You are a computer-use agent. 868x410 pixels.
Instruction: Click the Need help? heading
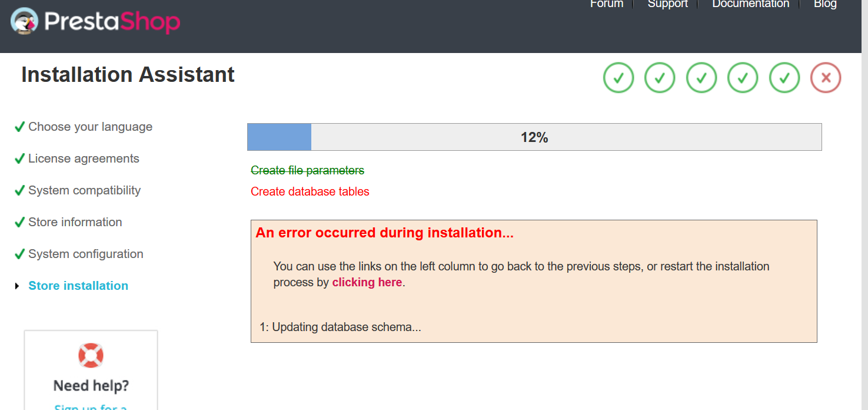click(x=91, y=386)
